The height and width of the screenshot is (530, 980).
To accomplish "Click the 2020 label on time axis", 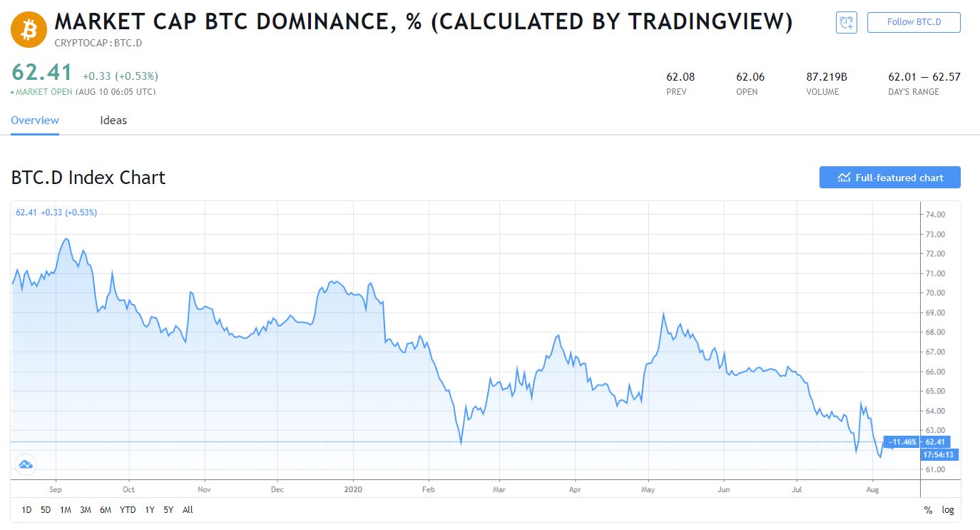I will click(354, 490).
